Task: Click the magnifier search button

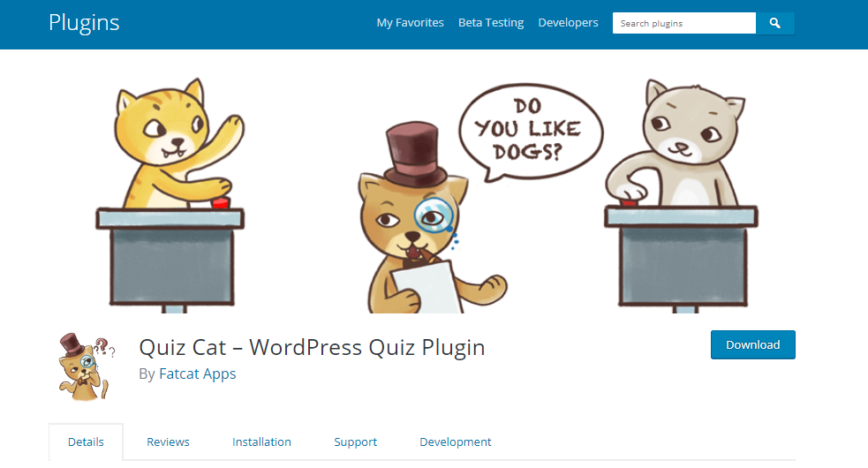Action: click(775, 23)
